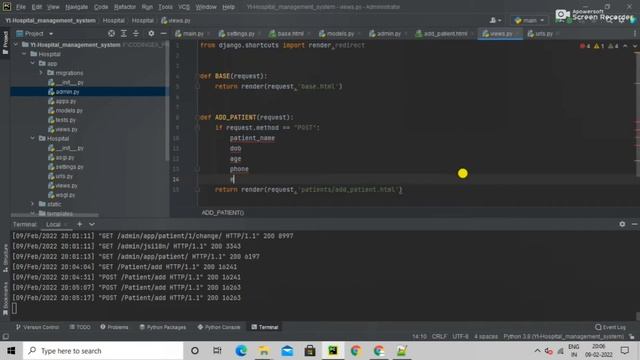Screen dimensions: 640x360
Task: Hide the Project tool window with the minus icon
Action: tap(163, 33)
